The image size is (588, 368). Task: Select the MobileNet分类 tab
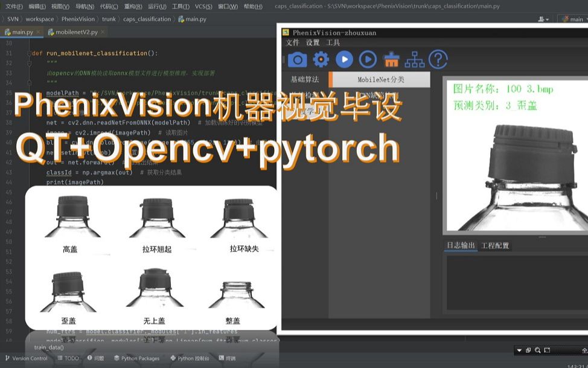(380, 80)
